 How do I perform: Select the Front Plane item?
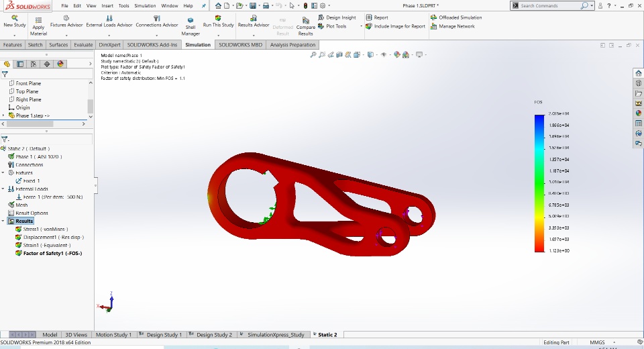(28, 83)
